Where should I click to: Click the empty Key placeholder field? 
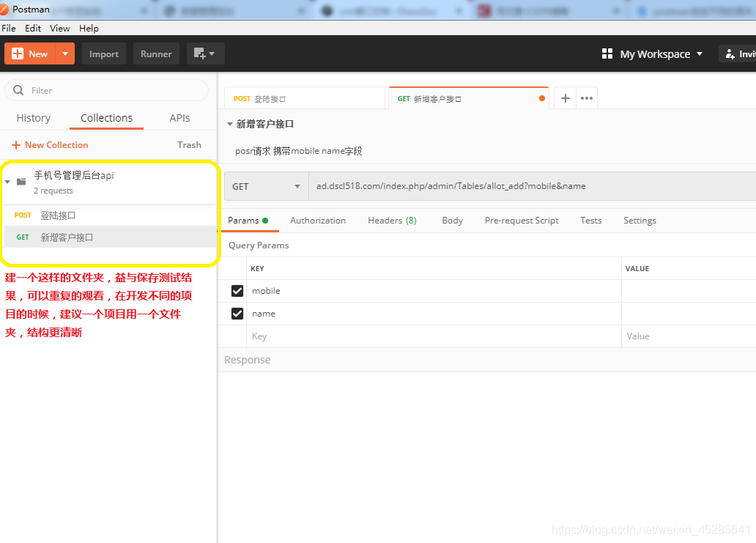(x=434, y=336)
